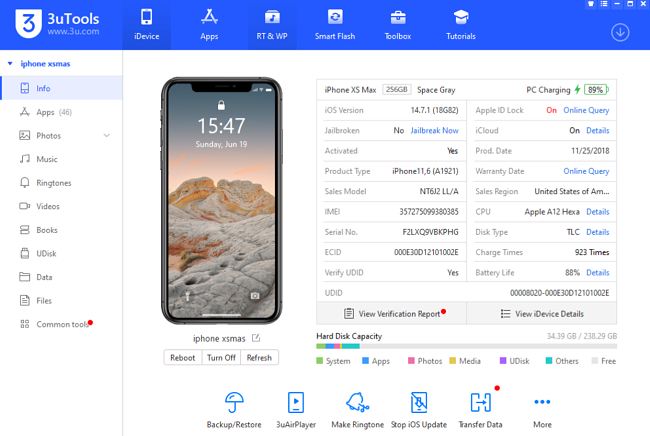Click the iPhone lock screen preview
The image size is (650, 436).
tap(221, 201)
